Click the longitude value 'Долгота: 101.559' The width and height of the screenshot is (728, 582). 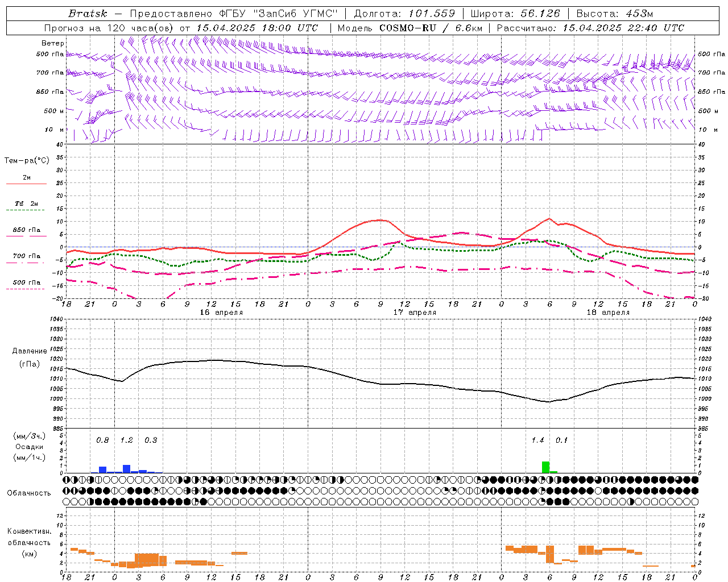(x=405, y=14)
